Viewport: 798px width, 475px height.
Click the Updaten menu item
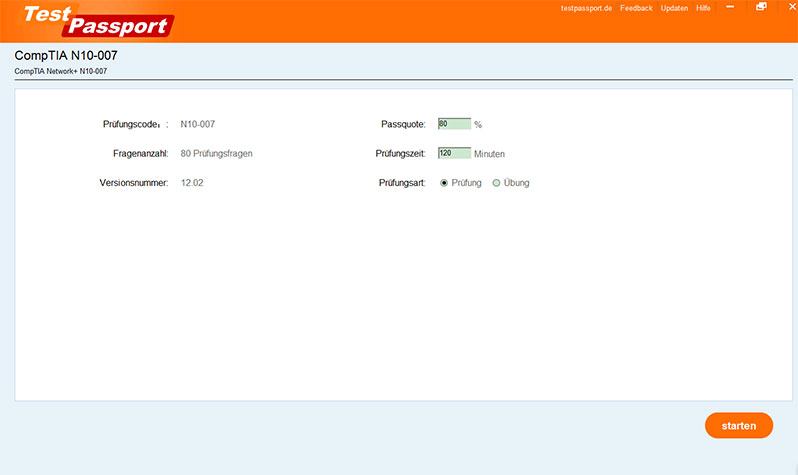click(674, 8)
